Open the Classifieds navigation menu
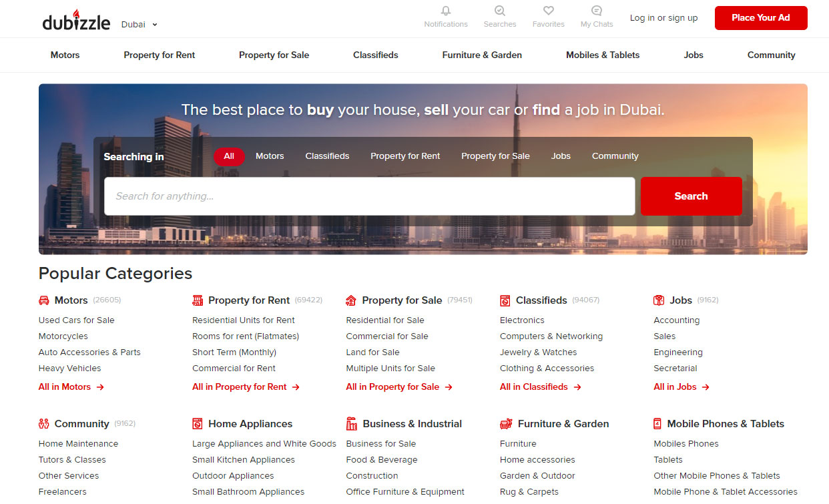 375,55
